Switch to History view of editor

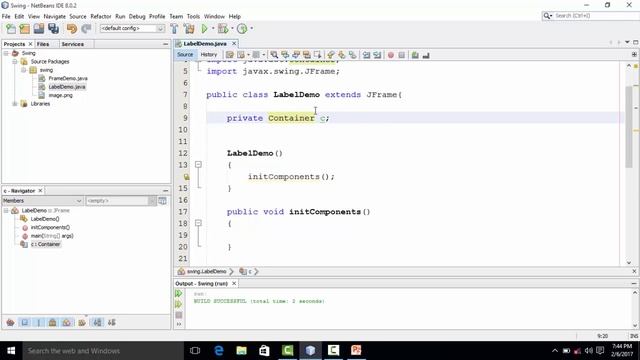(x=209, y=55)
